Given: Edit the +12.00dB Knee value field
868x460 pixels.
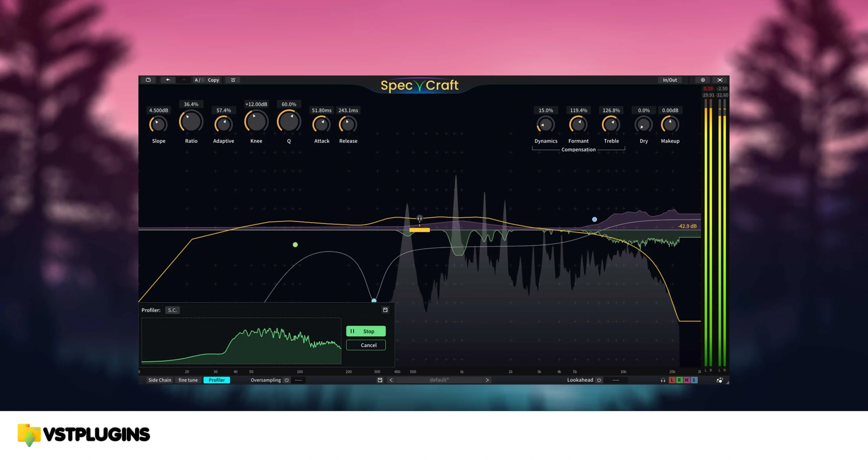Looking at the screenshot, I should [256, 104].
